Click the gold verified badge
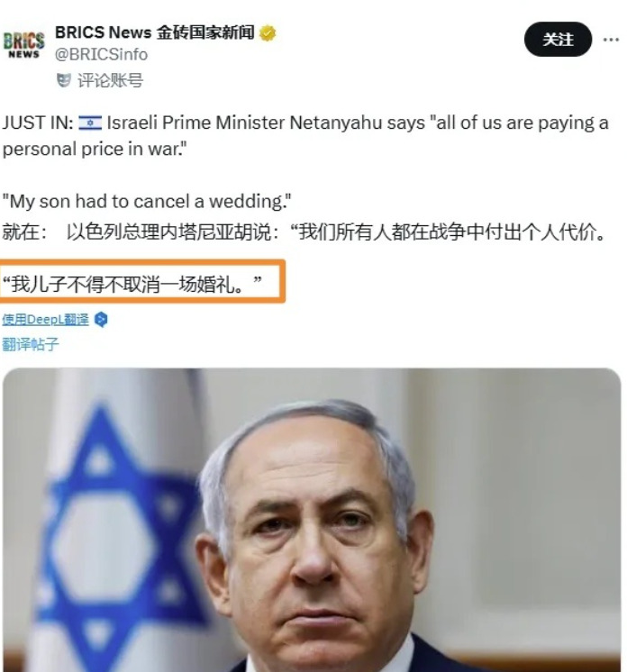The image size is (627, 672). (268, 33)
